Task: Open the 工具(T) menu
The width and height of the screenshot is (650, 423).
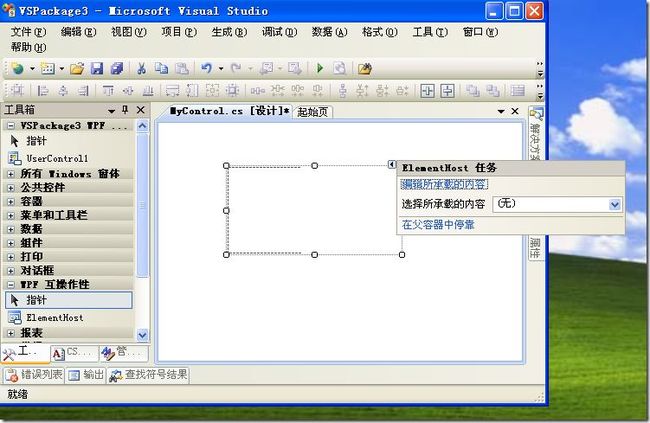Action: point(430,32)
